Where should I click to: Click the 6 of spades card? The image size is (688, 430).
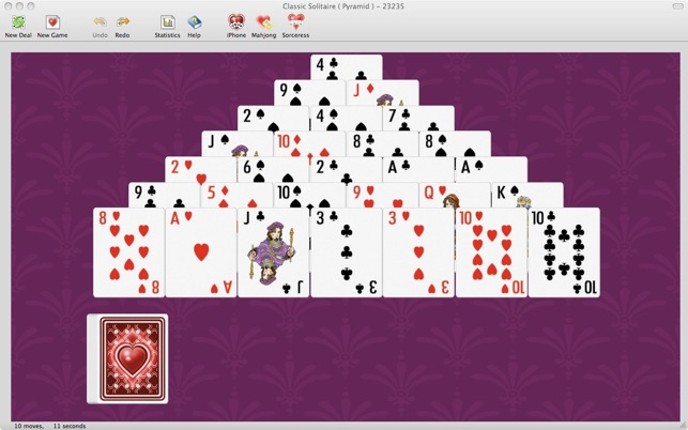coord(273,169)
